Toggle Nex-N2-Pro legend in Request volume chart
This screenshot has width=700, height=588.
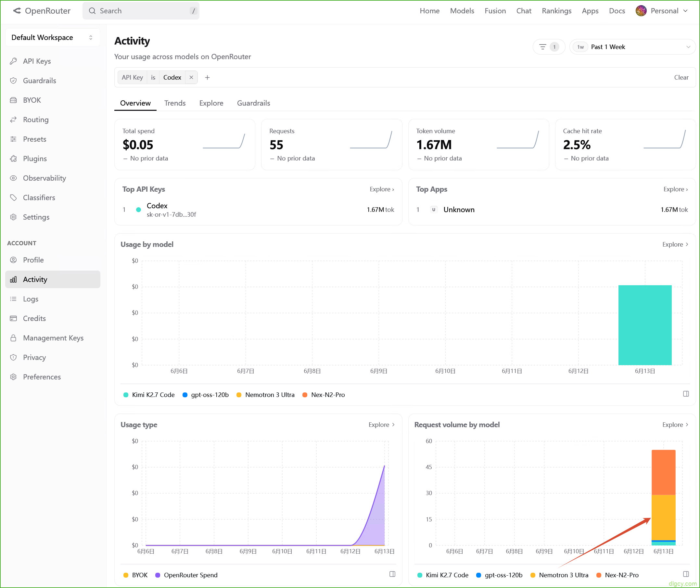(x=617, y=575)
